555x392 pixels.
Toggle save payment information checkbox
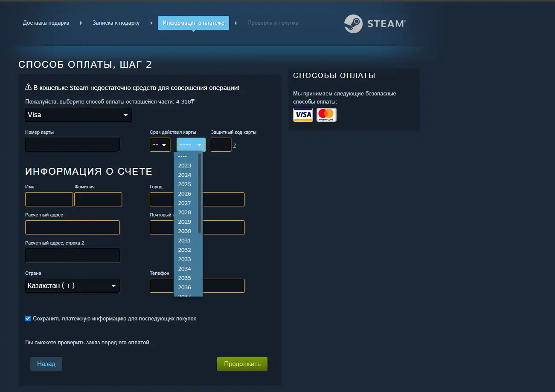click(28, 318)
